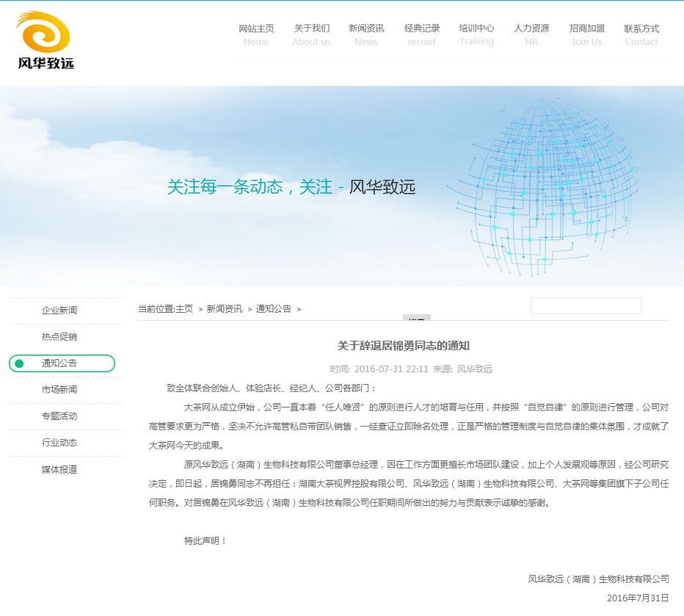Open the 培训中心 Training section
Image resolution: width=684 pixels, height=616 pixels.
[476, 35]
